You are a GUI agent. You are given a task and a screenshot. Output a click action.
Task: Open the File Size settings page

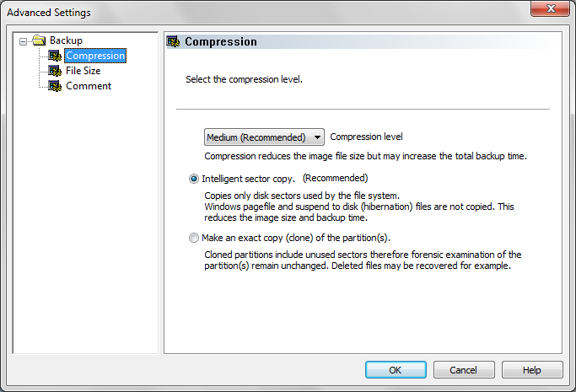click(x=83, y=71)
